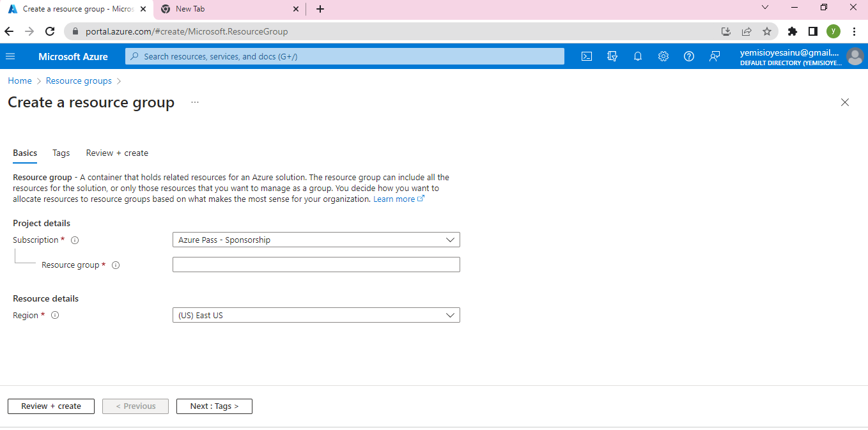The width and height of the screenshot is (868, 430).
Task: Open Chrome extensions puzzle icon
Action: point(793,31)
